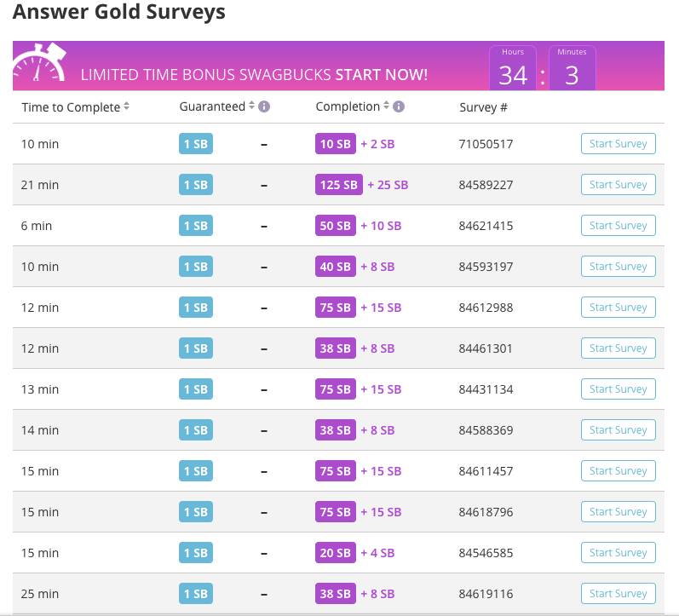Click the + 10 SB bonus text
The height and width of the screenshot is (616, 679).
[381, 226]
